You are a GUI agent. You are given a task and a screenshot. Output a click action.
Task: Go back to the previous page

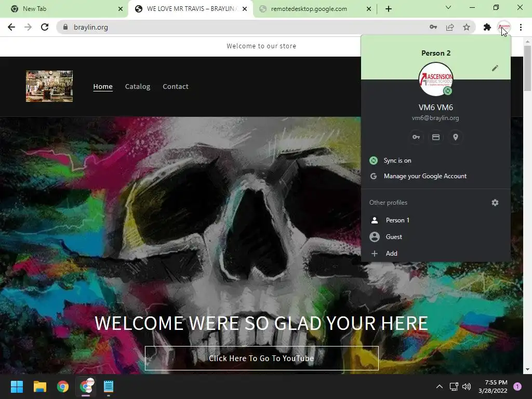click(11, 27)
